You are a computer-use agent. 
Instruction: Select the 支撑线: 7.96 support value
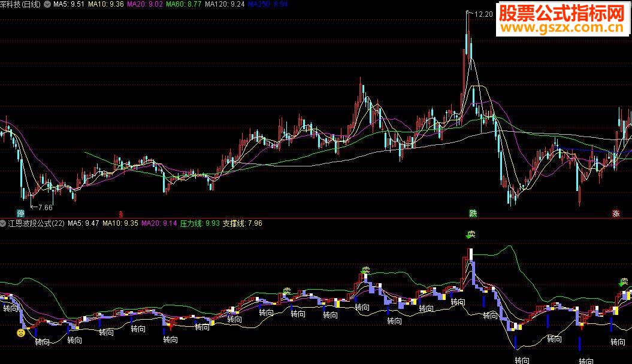[242, 223]
